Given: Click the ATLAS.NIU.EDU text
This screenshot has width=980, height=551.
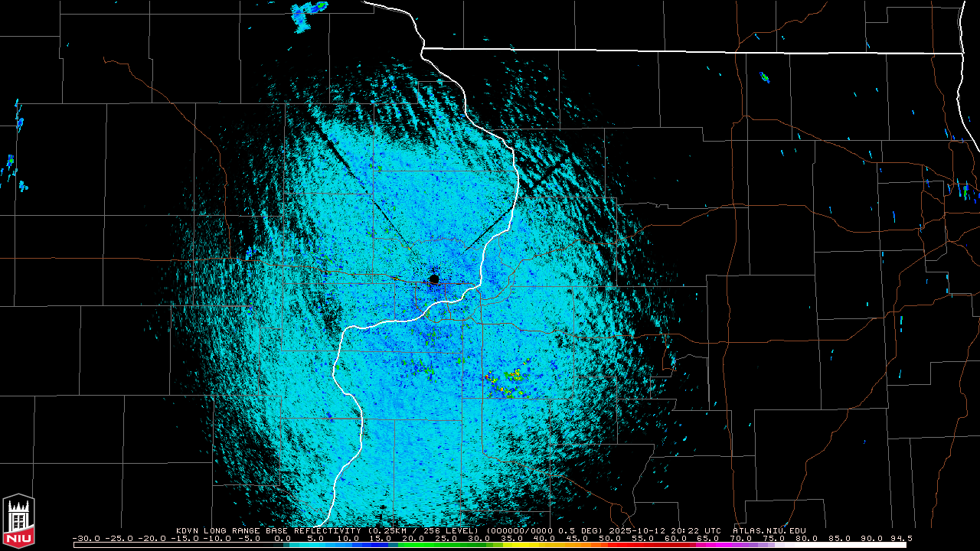Looking at the screenshot, I should click(x=769, y=530).
